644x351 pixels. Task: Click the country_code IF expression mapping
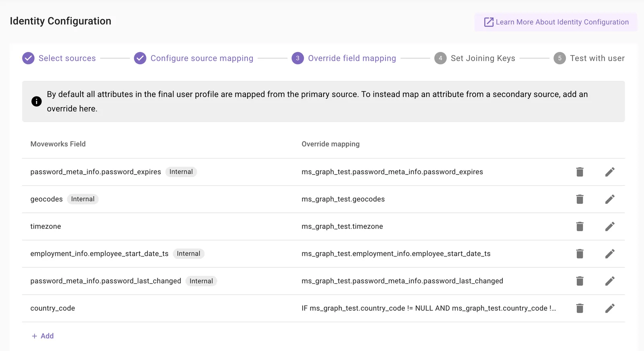tap(429, 308)
